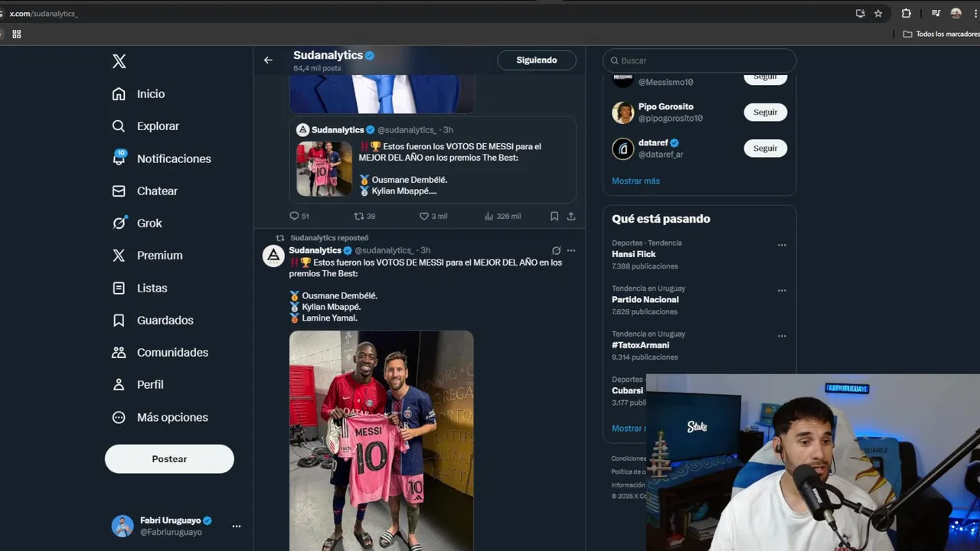View post analytics showing 326 mil

pyautogui.click(x=489, y=216)
